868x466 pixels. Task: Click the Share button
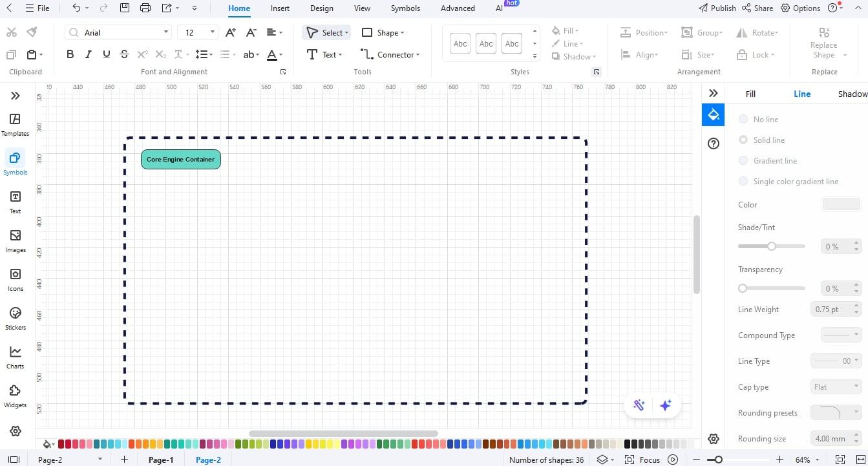pos(757,8)
